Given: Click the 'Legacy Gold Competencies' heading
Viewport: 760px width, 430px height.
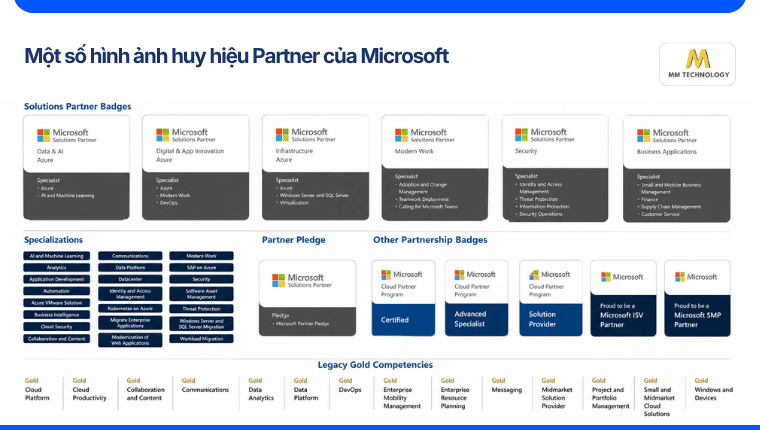Looking at the screenshot, I should [x=375, y=365].
